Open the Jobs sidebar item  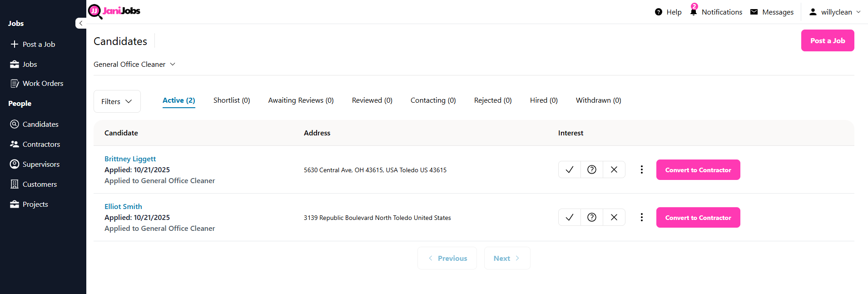point(24,64)
